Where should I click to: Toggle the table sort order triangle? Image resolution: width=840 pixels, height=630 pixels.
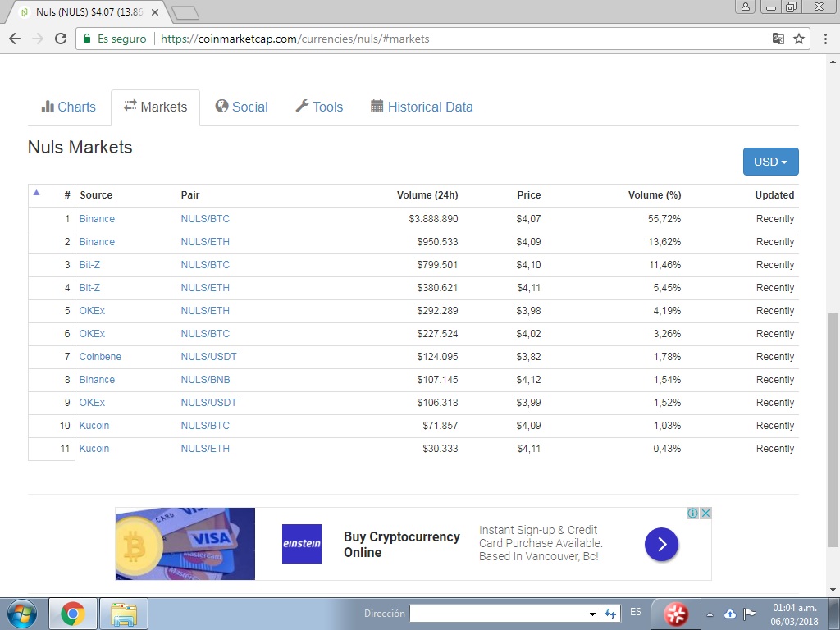tap(36, 192)
